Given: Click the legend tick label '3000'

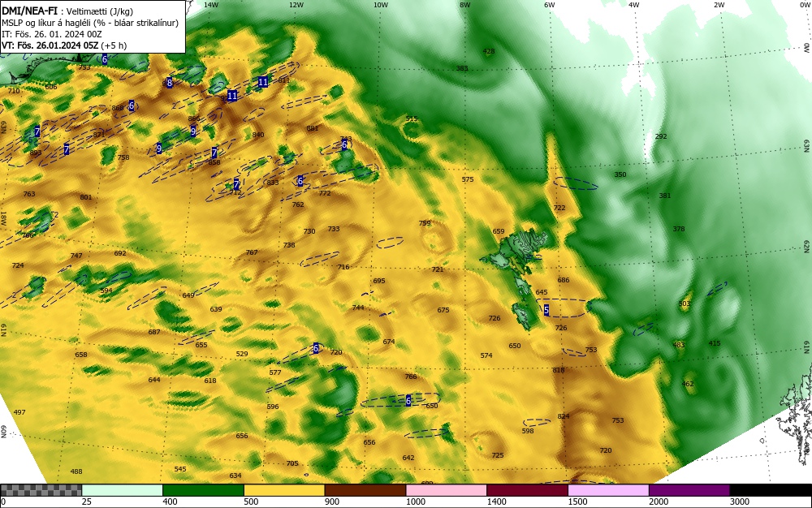Looking at the screenshot, I should (740, 502).
